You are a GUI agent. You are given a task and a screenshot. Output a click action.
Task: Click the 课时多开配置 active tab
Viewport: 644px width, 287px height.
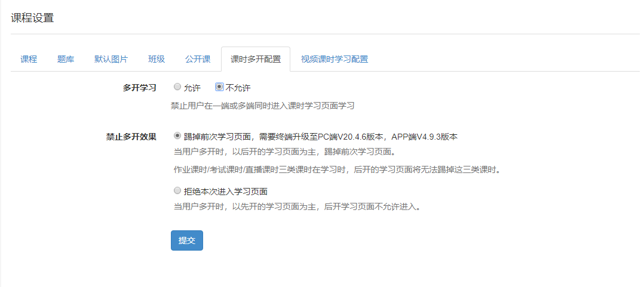(x=256, y=59)
